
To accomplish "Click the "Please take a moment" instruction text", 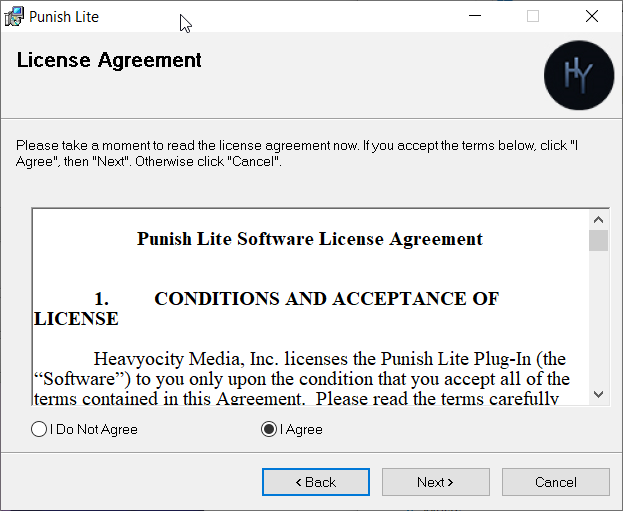I will [296, 153].
